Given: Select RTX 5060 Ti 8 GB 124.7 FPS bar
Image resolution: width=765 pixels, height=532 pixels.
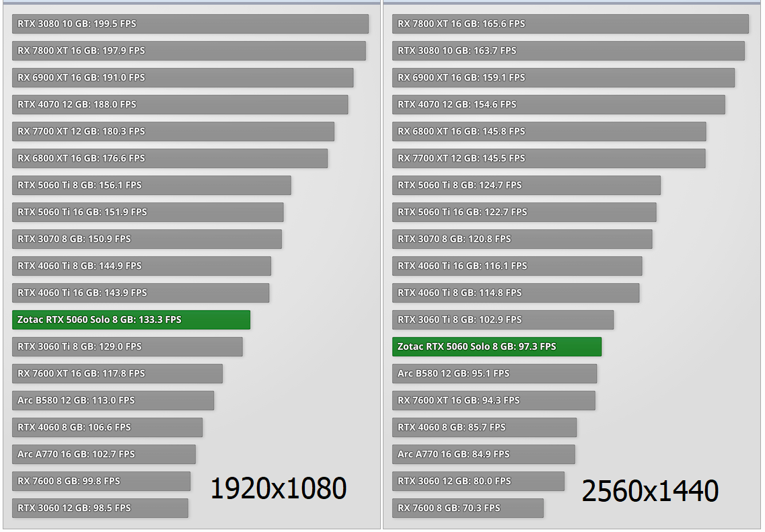Looking at the screenshot, I should tap(526, 186).
